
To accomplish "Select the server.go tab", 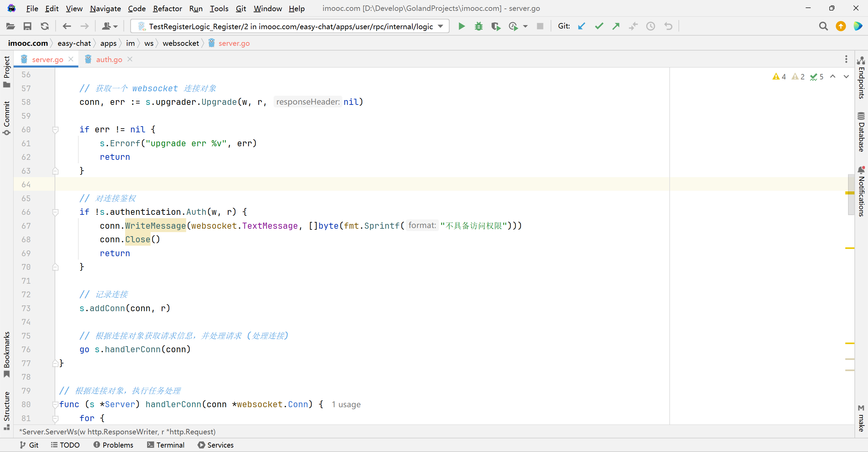I will click(48, 59).
